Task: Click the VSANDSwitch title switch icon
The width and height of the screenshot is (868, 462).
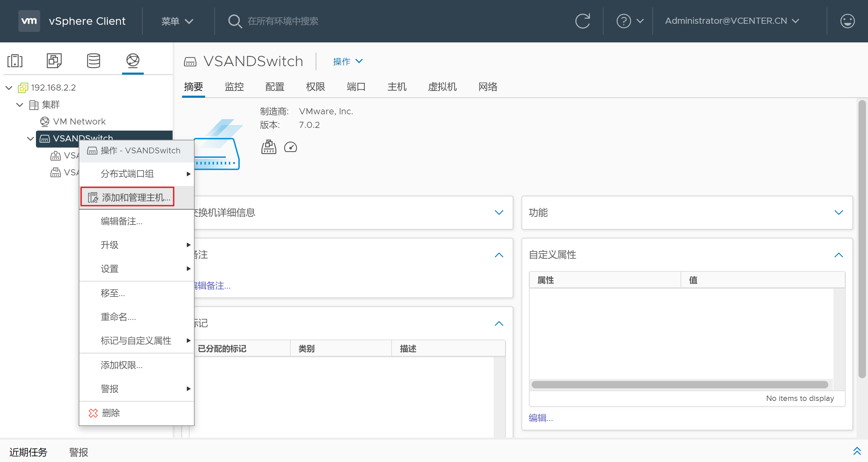Action: (x=190, y=62)
